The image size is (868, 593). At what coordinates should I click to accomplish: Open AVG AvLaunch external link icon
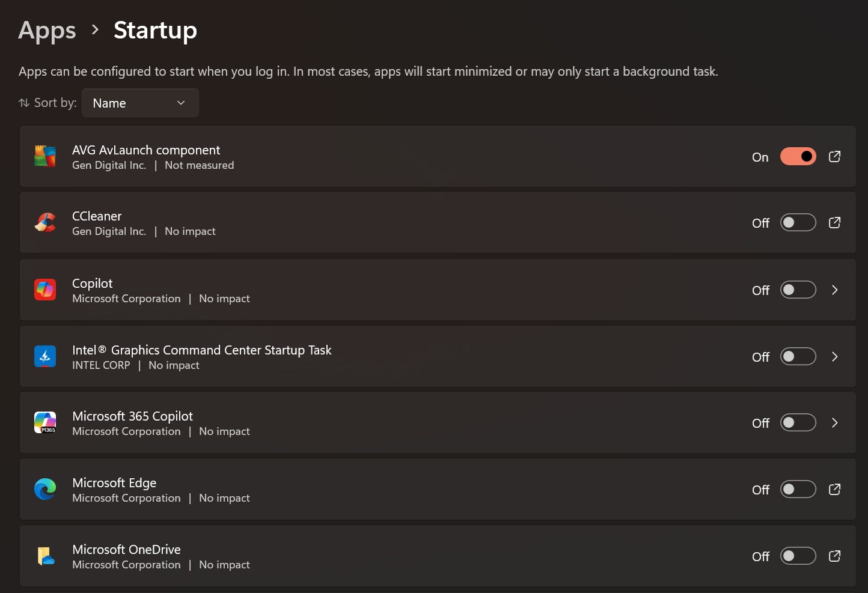(834, 157)
